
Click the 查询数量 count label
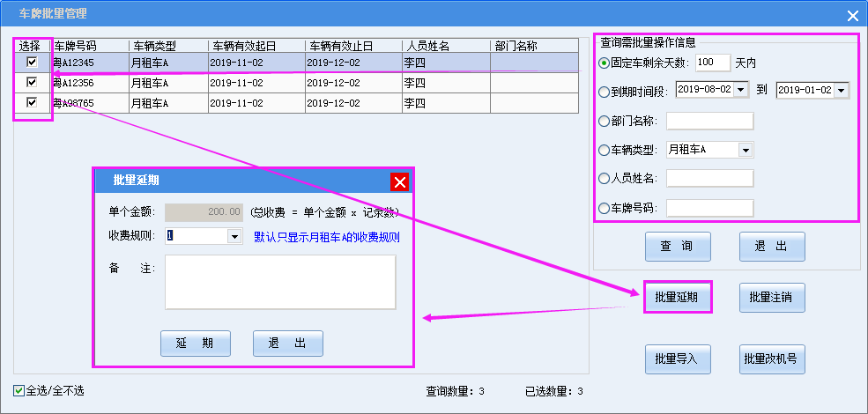(x=455, y=391)
